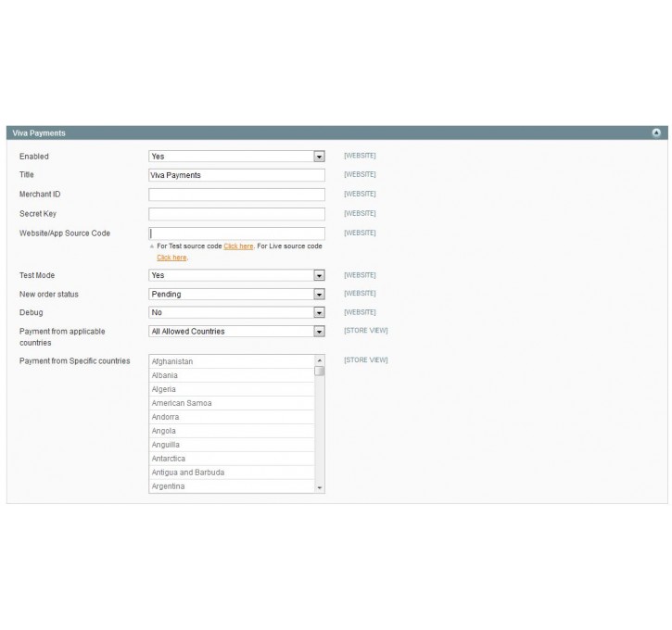Collapse the Viva Payments section arrow icon

pyautogui.click(x=656, y=132)
